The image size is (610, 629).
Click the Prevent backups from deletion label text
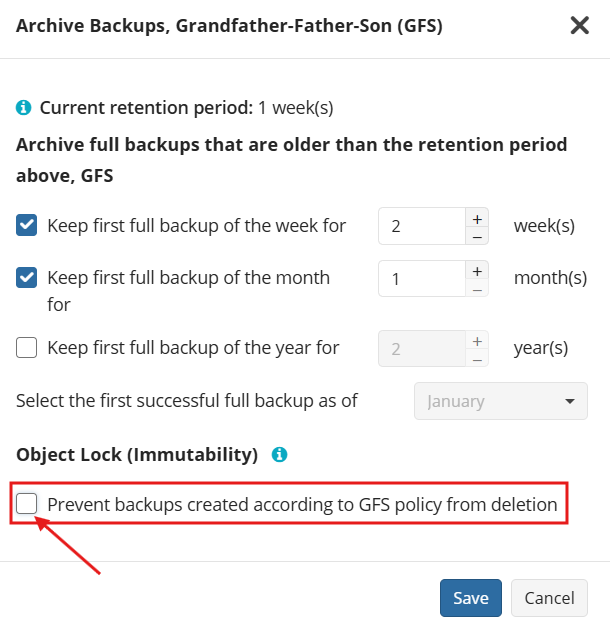tap(302, 505)
